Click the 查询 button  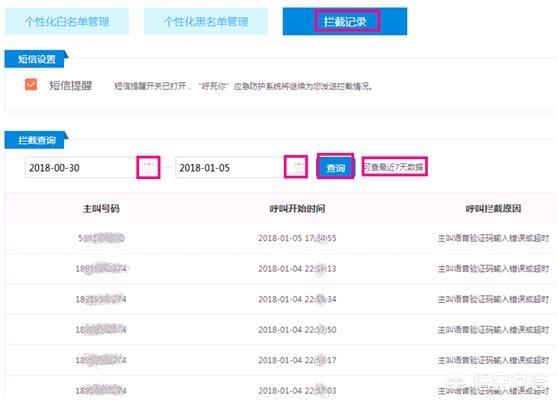coord(336,168)
